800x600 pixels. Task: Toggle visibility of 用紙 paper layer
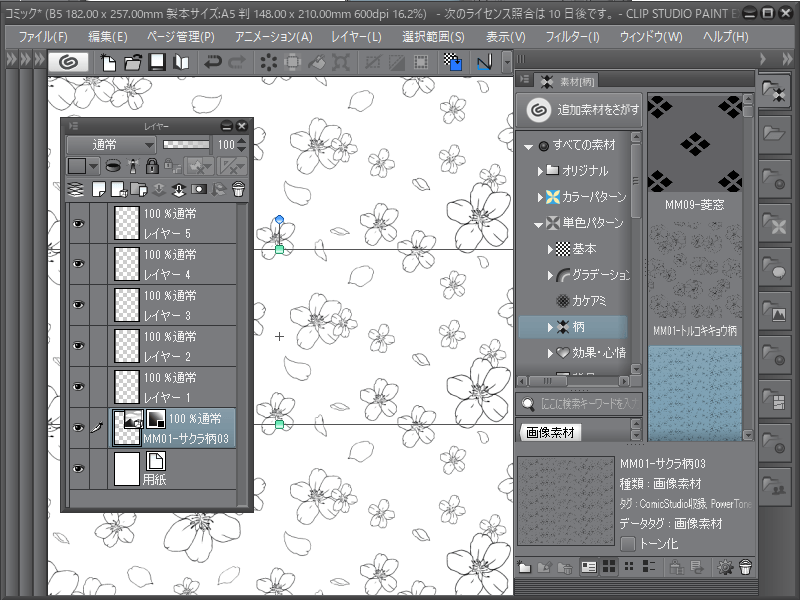[x=78, y=468]
